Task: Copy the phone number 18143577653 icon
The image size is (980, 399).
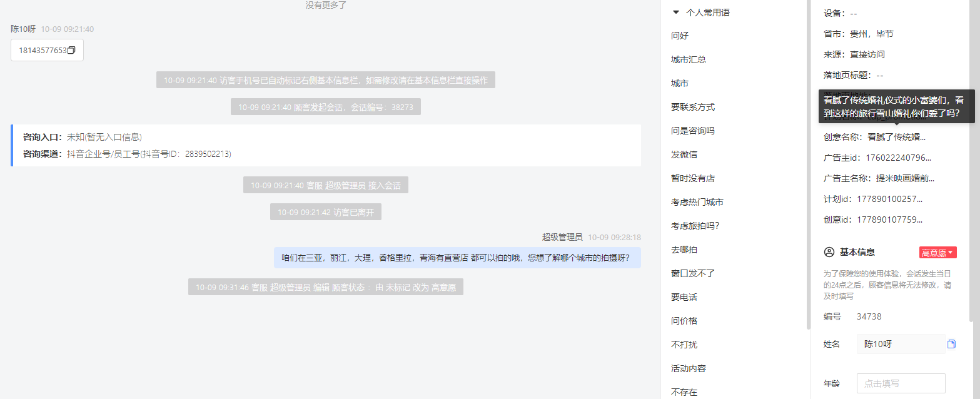Action: [71, 50]
